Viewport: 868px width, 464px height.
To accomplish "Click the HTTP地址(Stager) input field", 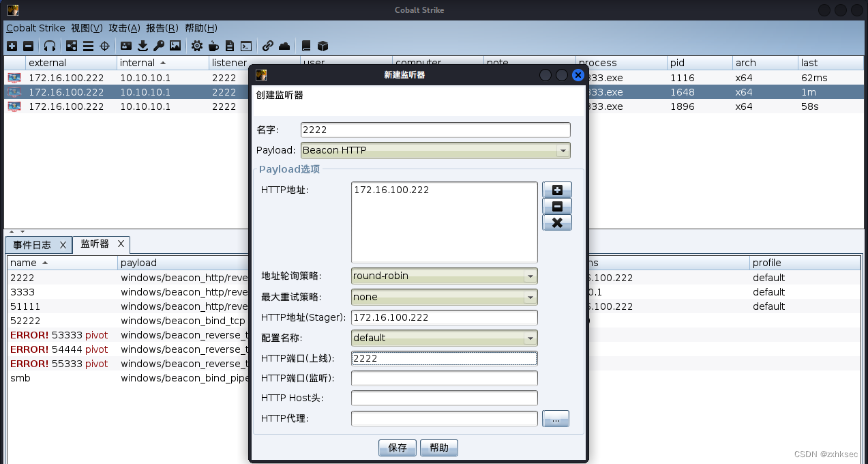I will (445, 317).
